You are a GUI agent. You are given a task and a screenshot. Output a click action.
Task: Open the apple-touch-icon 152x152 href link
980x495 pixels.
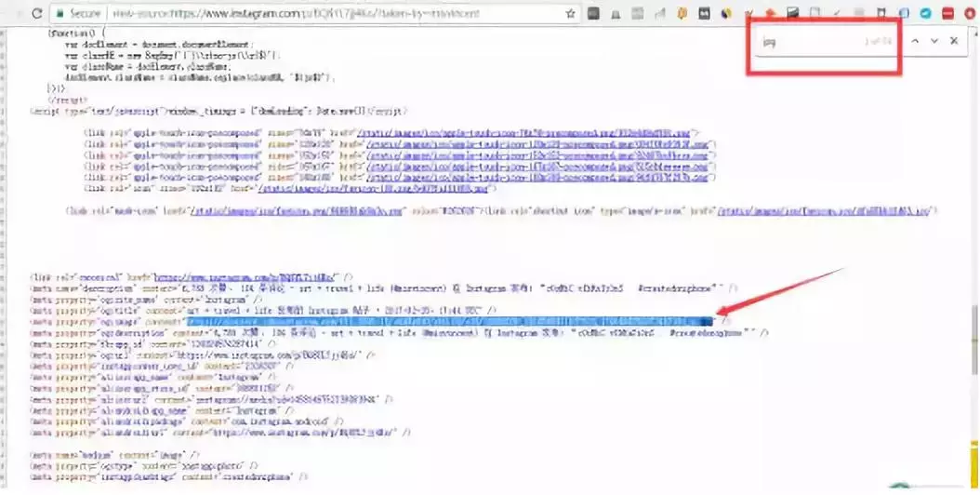coord(538,155)
